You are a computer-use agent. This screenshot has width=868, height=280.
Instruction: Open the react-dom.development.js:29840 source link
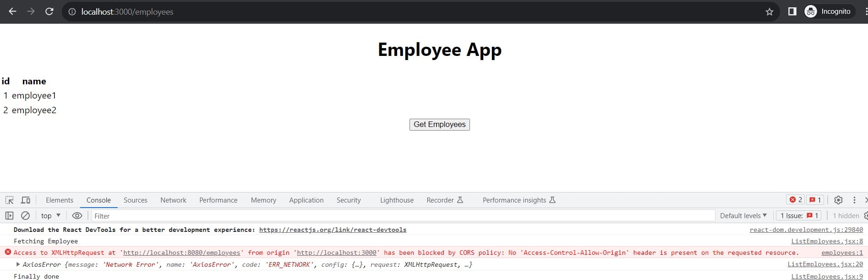point(806,230)
